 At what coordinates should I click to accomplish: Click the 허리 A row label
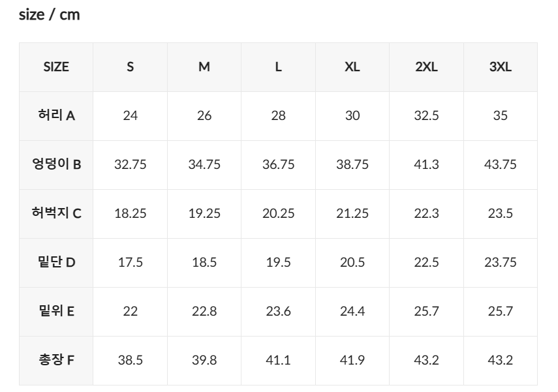[x=56, y=115]
